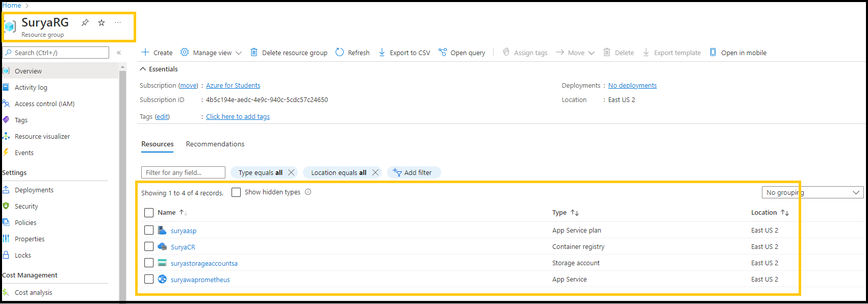Favorite SuryaRG with the star icon
The height and width of the screenshot is (304, 868).
[101, 22]
